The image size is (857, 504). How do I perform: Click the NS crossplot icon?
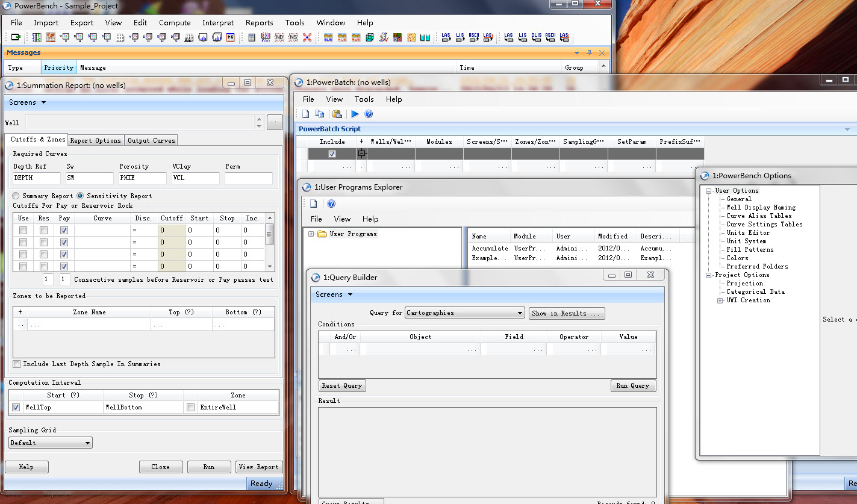(293, 37)
